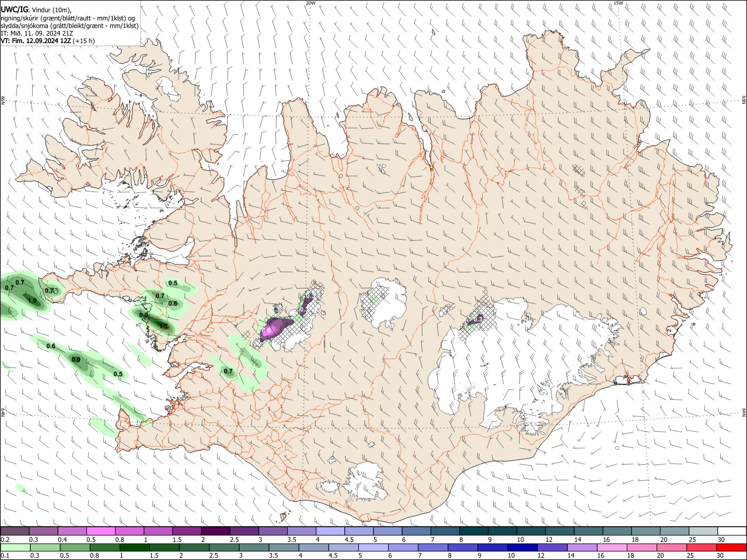Viewport: 747px width, 560px height.
Task: Select the 3 swatch on the upper purple scale
Action: pos(273,531)
